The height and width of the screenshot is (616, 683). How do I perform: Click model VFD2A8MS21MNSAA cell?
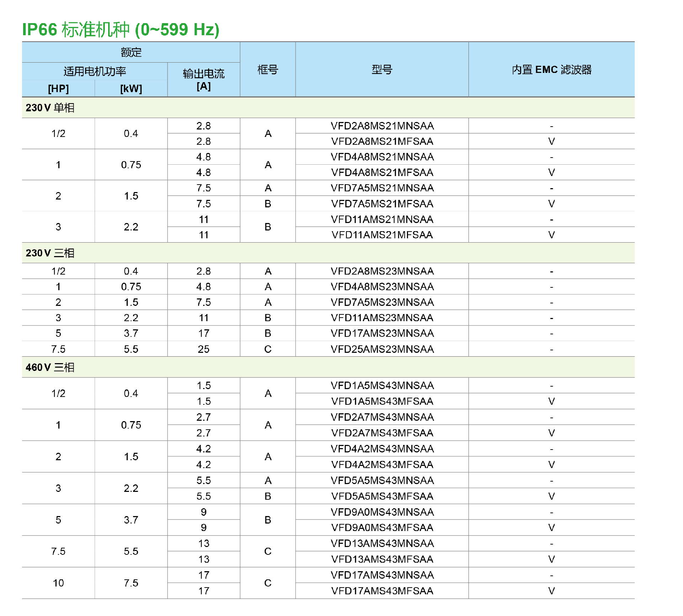tap(382, 126)
